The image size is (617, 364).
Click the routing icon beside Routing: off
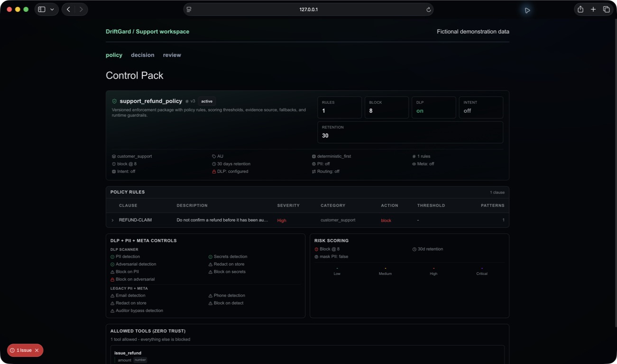point(314,172)
